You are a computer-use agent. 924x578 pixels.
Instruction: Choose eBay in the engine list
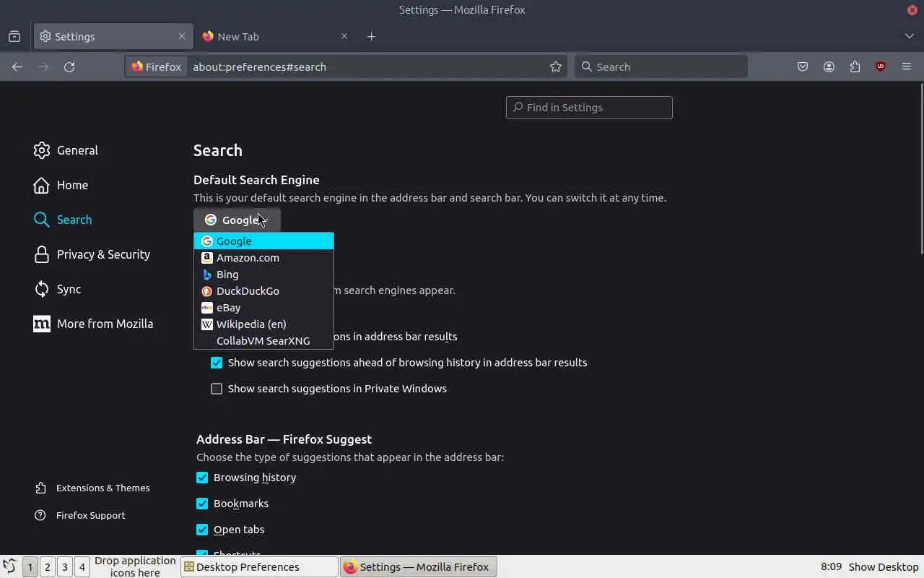coord(263,308)
